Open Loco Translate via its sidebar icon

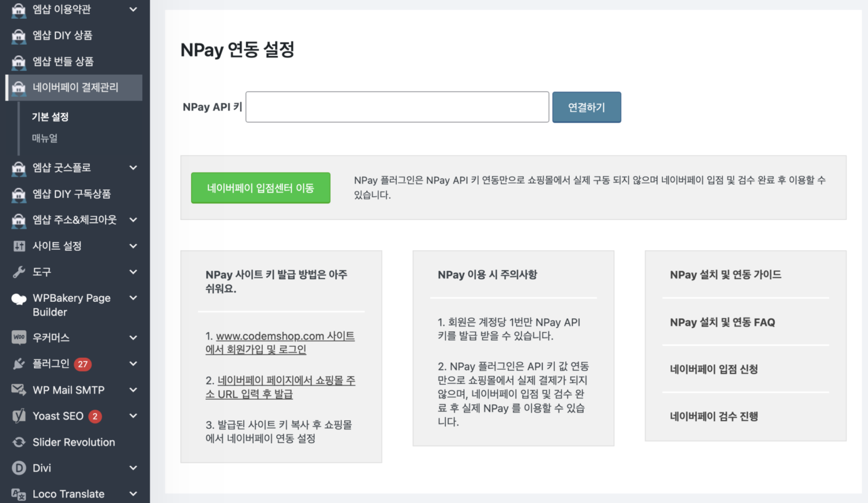click(x=18, y=493)
